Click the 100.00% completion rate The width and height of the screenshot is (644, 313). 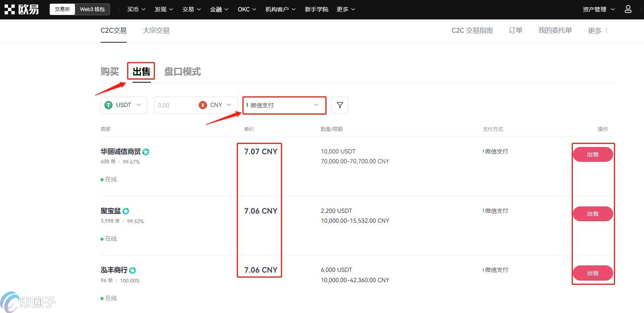pyautogui.click(x=130, y=281)
